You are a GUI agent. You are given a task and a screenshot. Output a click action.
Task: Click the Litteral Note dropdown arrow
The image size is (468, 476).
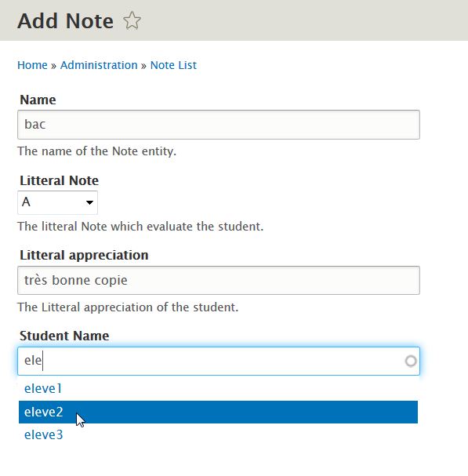tap(89, 202)
